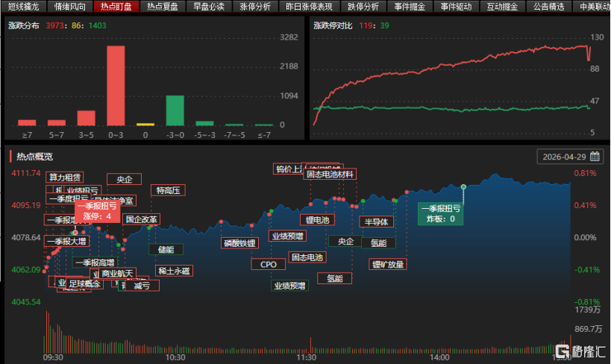Click the 算力租赁 hotspot label
The height and width of the screenshot is (364, 611).
(x=65, y=178)
